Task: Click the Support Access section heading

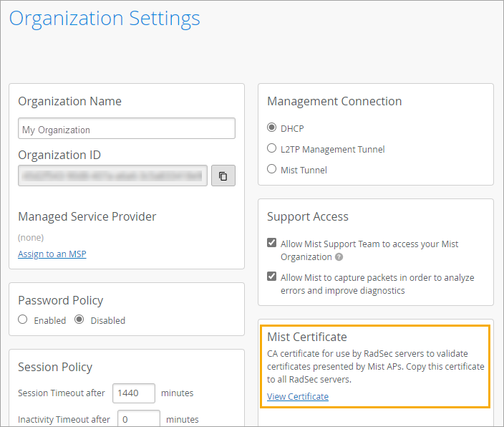Action: [x=308, y=216]
